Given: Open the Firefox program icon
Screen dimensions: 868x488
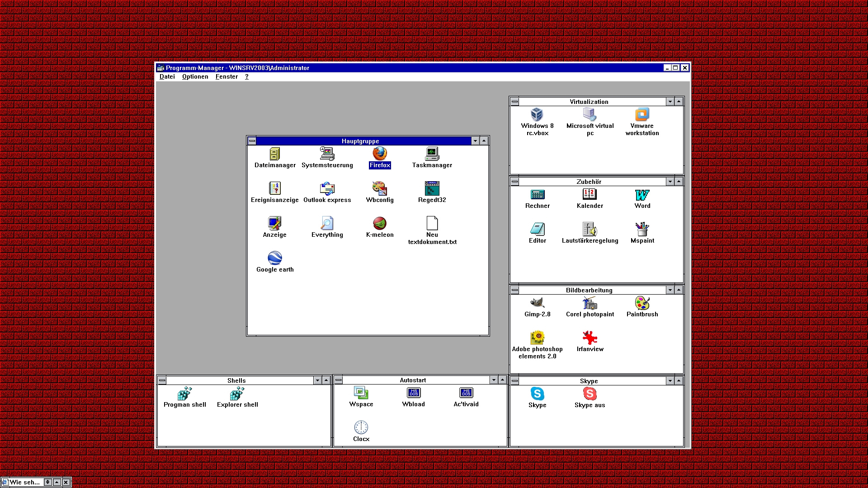Looking at the screenshot, I should [x=379, y=154].
